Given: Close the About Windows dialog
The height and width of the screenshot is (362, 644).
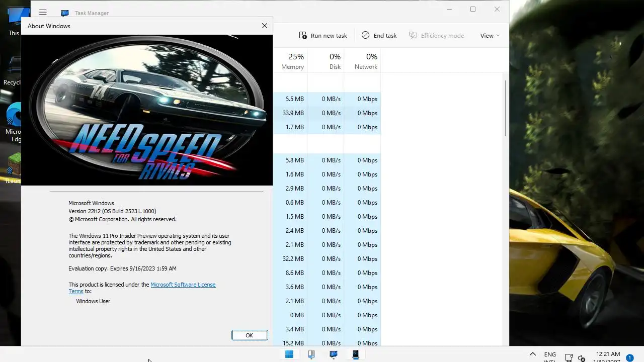Looking at the screenshot, I should (x=265, y=26).
